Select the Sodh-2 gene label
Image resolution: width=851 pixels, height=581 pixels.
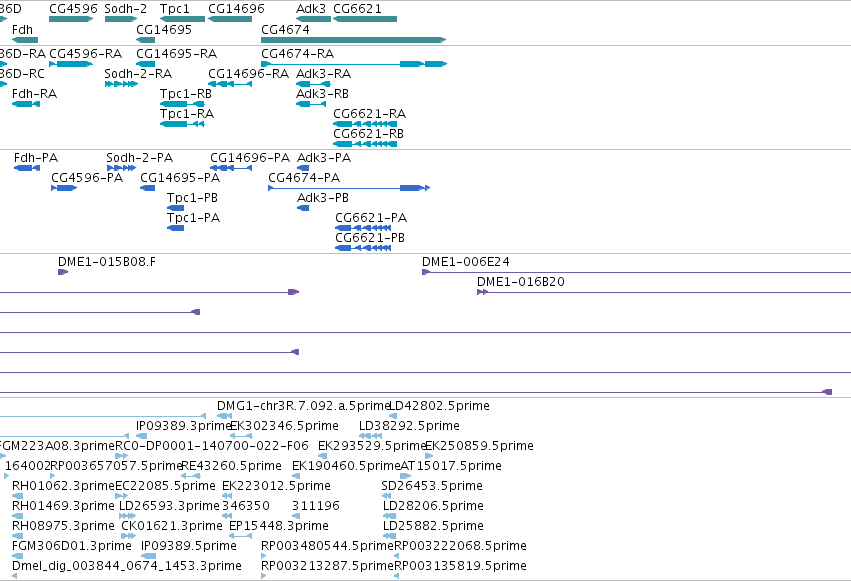click(x=125, y=9)
